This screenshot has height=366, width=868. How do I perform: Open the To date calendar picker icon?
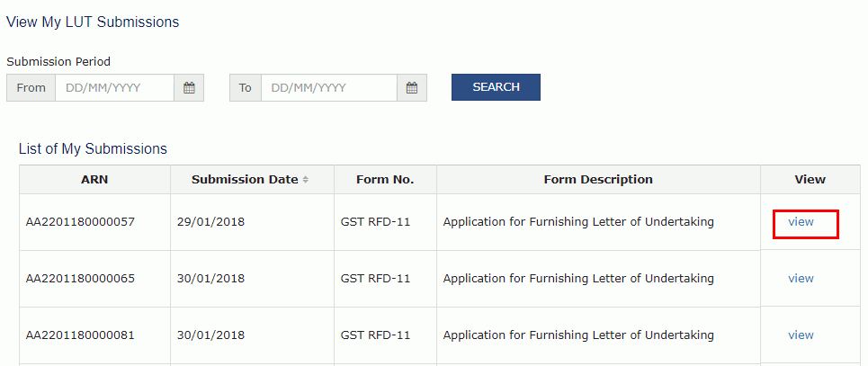pos(412,87)
